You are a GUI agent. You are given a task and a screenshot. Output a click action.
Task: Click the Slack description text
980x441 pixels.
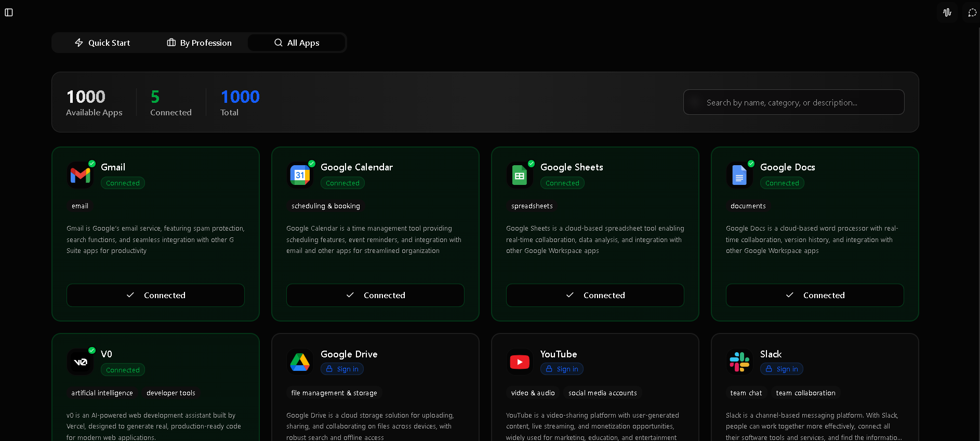(814, 426)
